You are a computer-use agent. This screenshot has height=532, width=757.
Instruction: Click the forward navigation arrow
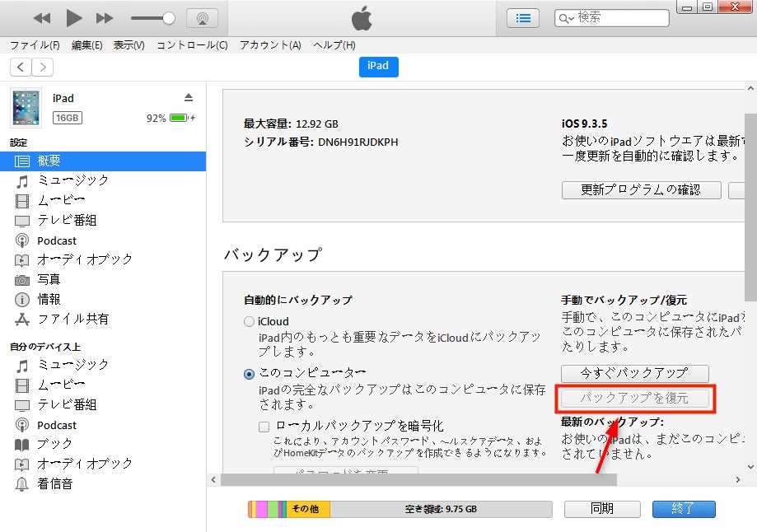point(43,67)
